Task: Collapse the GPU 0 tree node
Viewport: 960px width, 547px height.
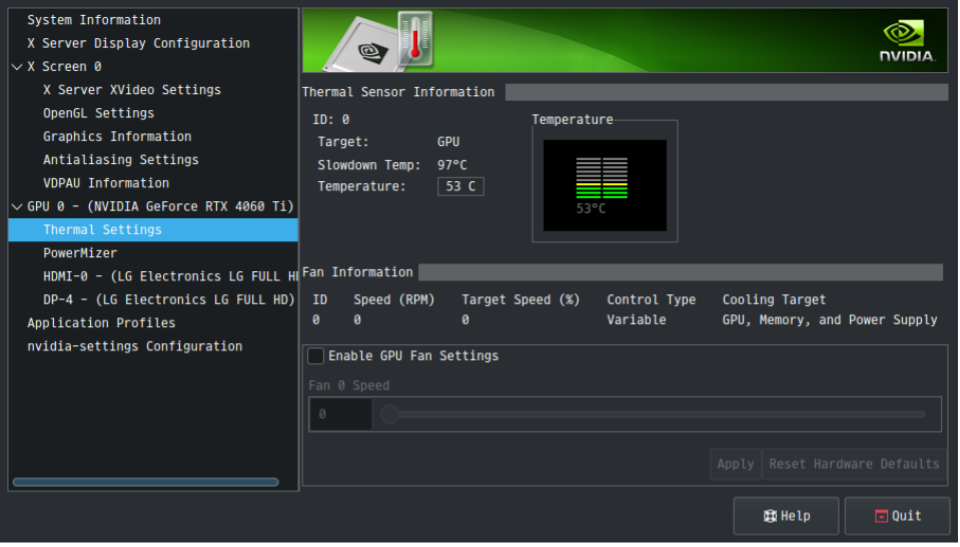Action: 16,207
